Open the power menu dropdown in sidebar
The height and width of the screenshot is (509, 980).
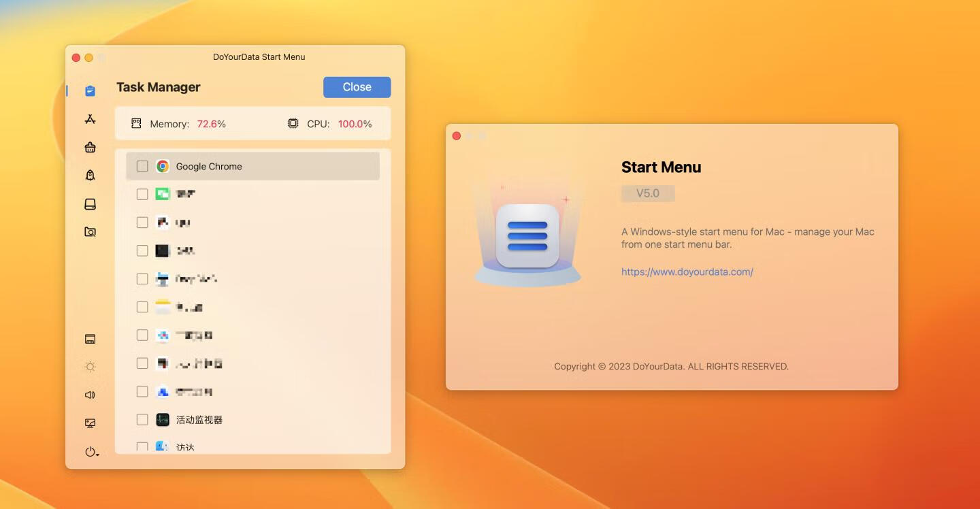[x=91, y=452]
